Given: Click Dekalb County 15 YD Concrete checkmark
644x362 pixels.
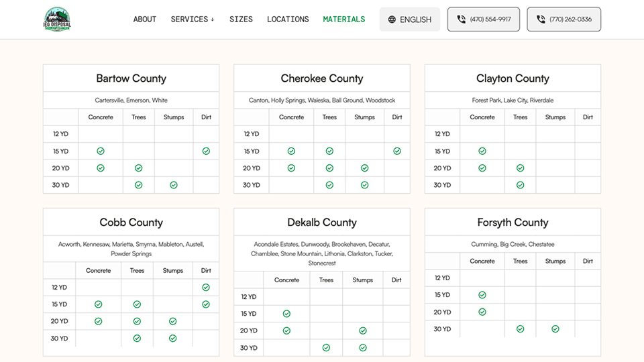Looking at the screenshot, I should [x=286, y=314].
